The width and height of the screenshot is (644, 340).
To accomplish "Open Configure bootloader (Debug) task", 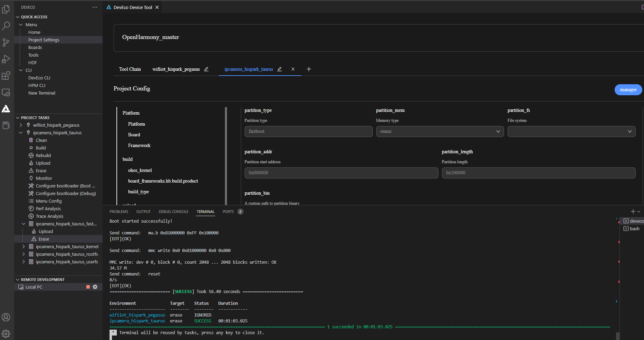I will pos(66,193).
